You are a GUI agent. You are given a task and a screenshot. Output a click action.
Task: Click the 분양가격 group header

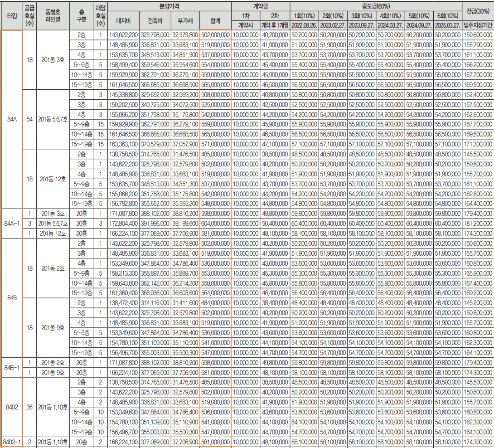pos(170,6)
